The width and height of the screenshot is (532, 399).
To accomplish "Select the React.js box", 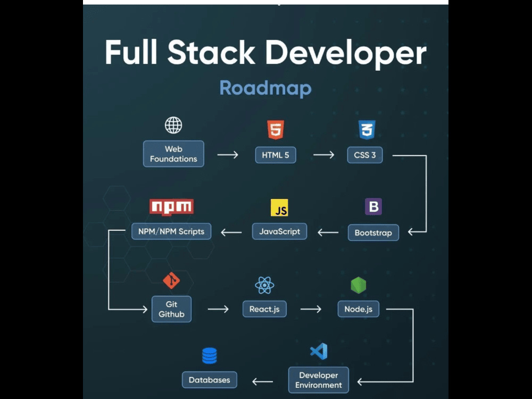I will click(264, 309).
